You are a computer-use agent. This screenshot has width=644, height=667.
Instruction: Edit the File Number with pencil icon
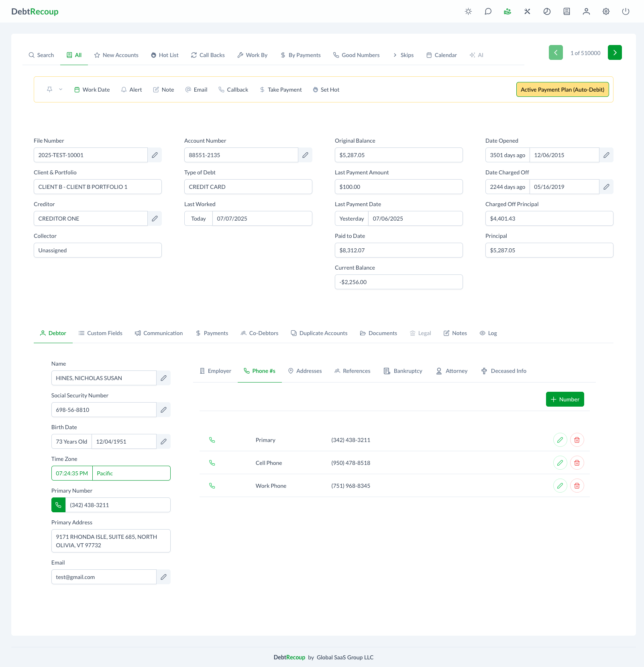click(x=155, y=155)
